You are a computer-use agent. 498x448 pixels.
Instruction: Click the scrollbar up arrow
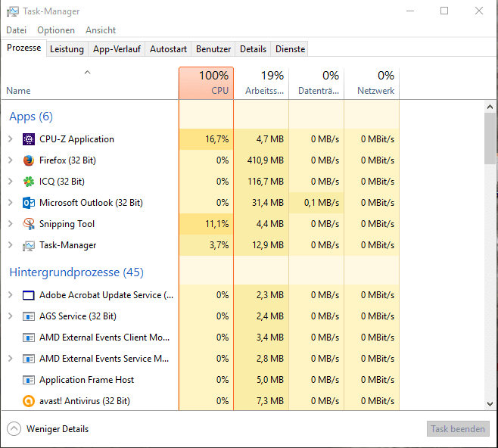pos(490,107)
